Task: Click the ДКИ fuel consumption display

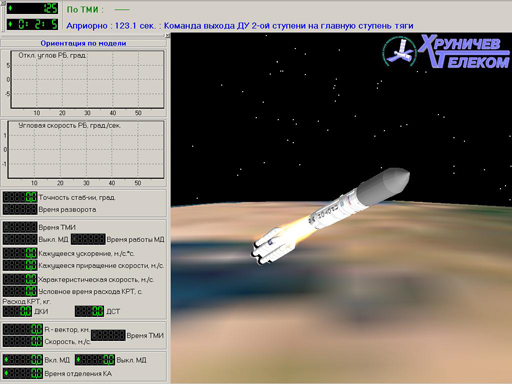Action: (x=17, y=311)
